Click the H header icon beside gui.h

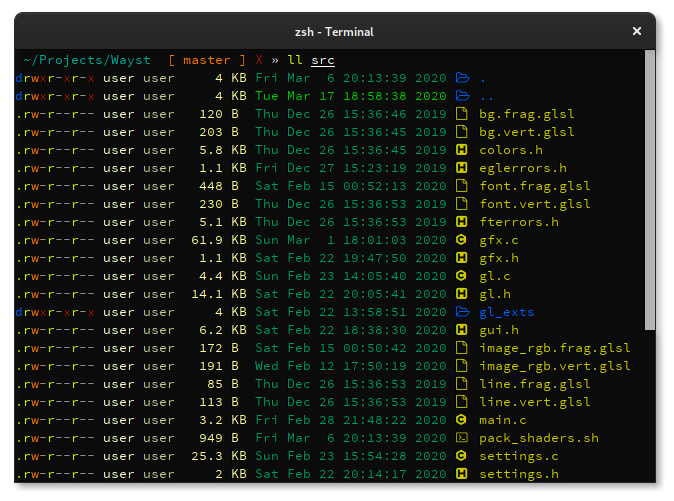coord(462,330)
